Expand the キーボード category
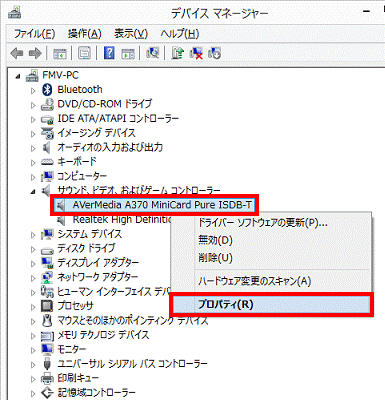Viewport: 385px width, 400px height. coord(33,163)
